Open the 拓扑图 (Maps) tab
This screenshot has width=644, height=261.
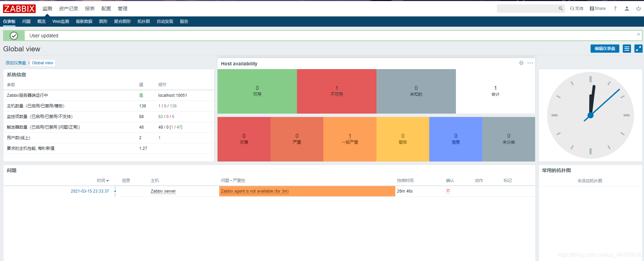[x=144, y=21]
